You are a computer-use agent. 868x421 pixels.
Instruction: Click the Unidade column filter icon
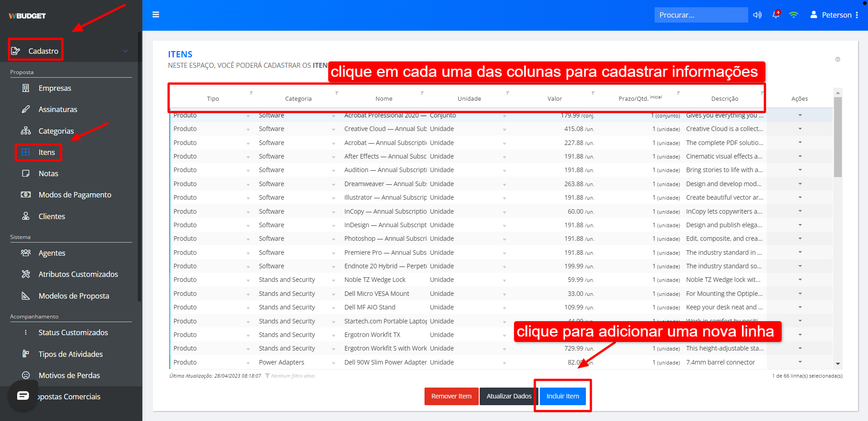(507, 93)
